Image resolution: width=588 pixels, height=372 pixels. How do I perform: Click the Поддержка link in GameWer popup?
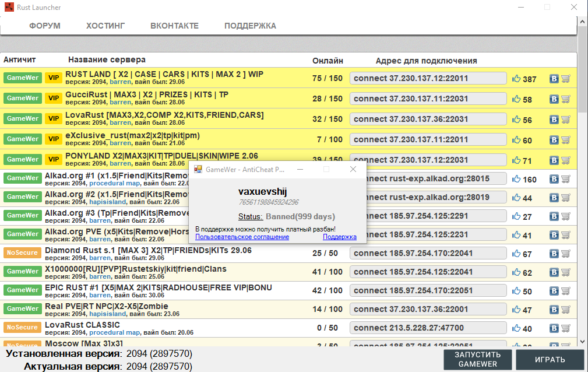(x=340, y=237)
